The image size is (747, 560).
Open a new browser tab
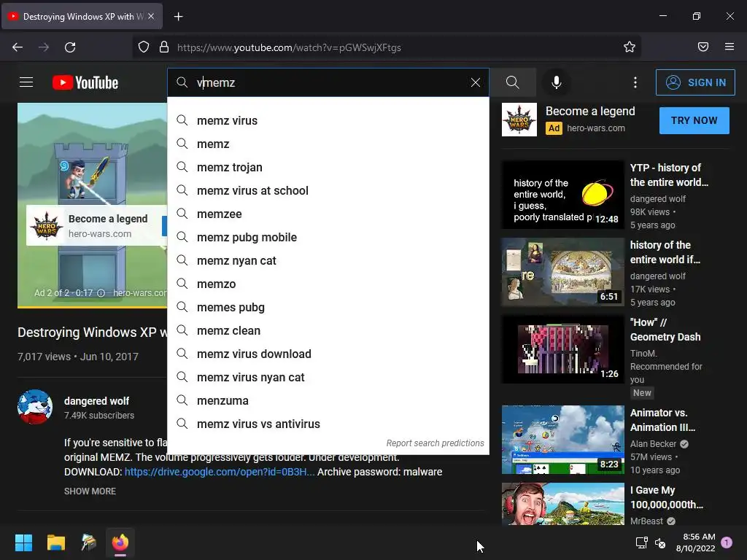(x=178, y=17)
